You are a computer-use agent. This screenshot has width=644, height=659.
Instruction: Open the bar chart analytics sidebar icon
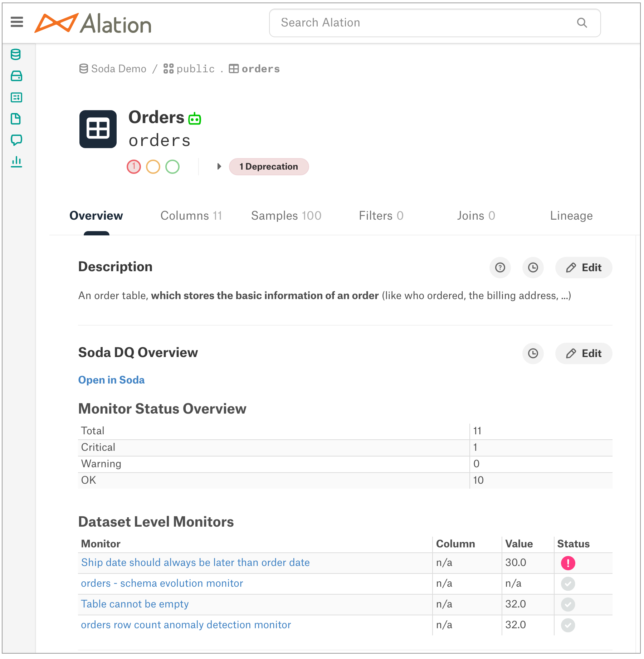16,162
